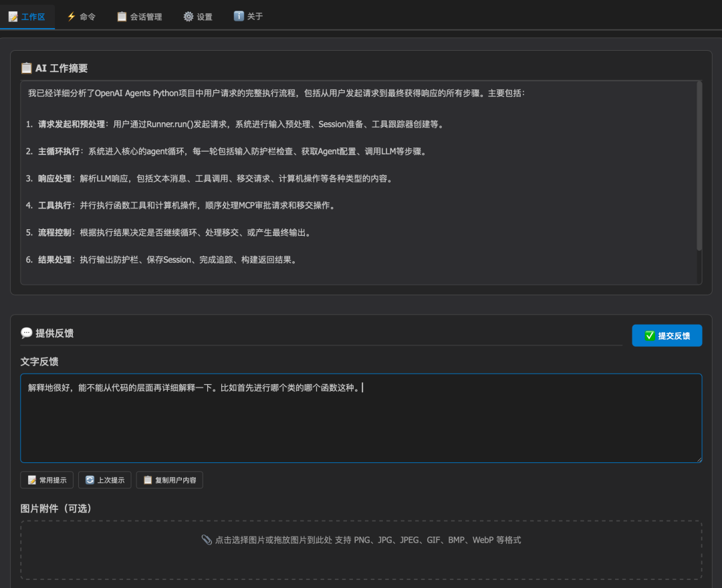The width and height of the screenshot is (722, 588).
Task: Click summary line 请求发起和预处理
Action: pyautogui.click(x=235, y=124)
